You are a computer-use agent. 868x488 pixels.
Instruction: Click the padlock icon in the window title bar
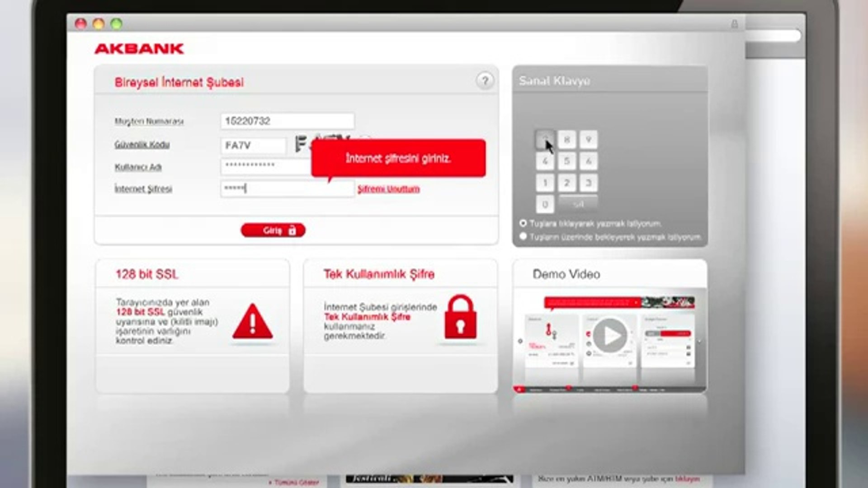coord(734,24)
